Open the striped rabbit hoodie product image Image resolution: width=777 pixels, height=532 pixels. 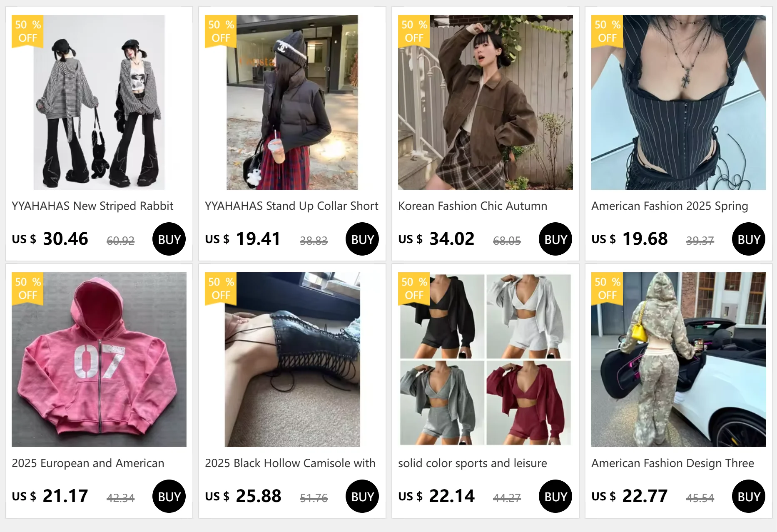point(99,102)
